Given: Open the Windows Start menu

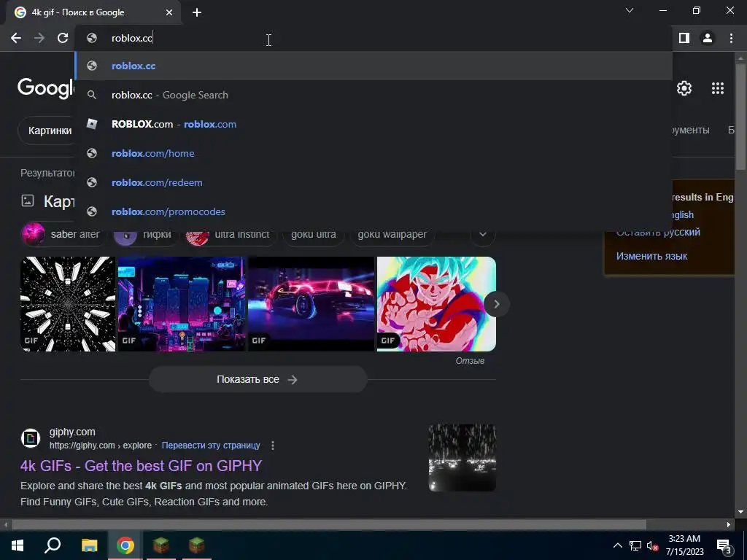Looking at the screenshot, I should pyautogui.click(x=18, y=545).
